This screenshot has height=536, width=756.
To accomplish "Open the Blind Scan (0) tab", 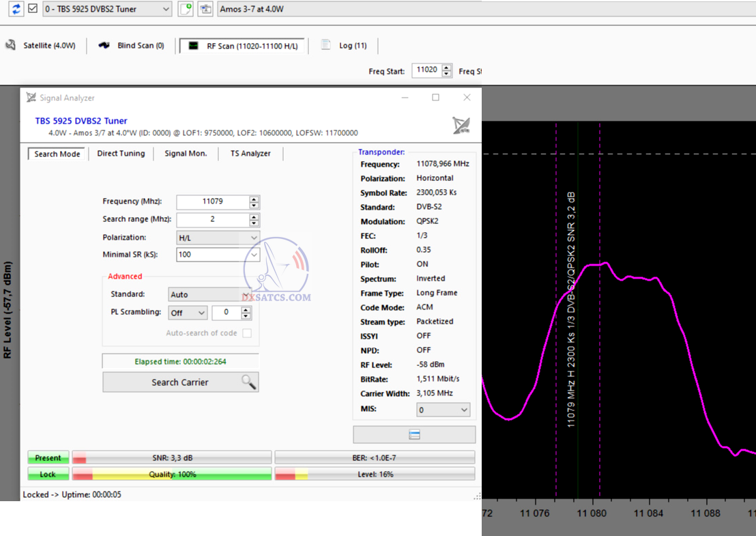I will (132, 46).
